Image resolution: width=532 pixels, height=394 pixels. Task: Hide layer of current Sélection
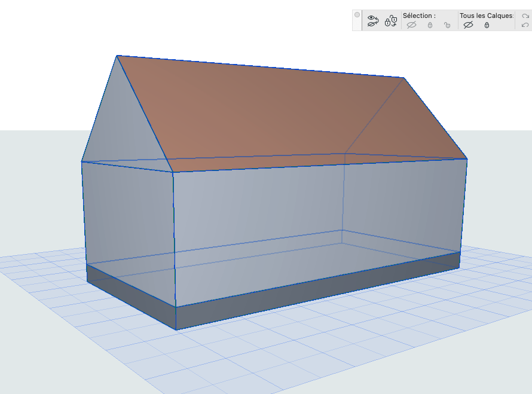pyautogui.click(x=412, y=25)
